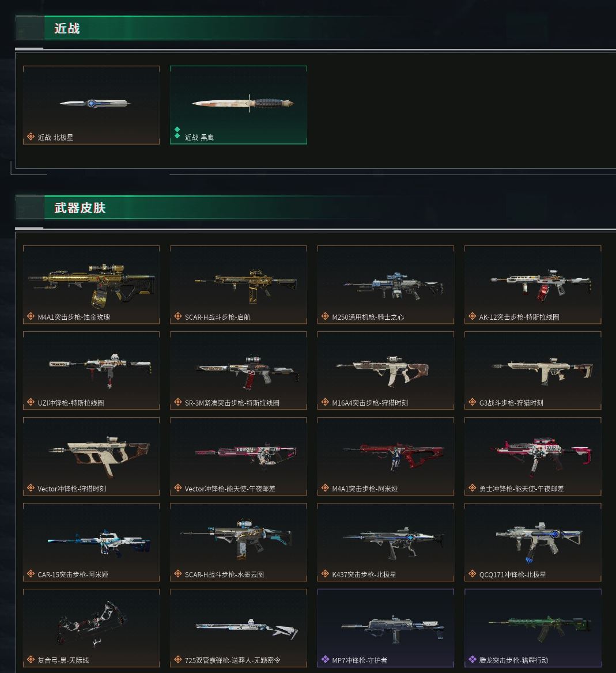
Task: Click the SCAR-H战斗步枪-水墨云图 card
Action: [238, 542]
